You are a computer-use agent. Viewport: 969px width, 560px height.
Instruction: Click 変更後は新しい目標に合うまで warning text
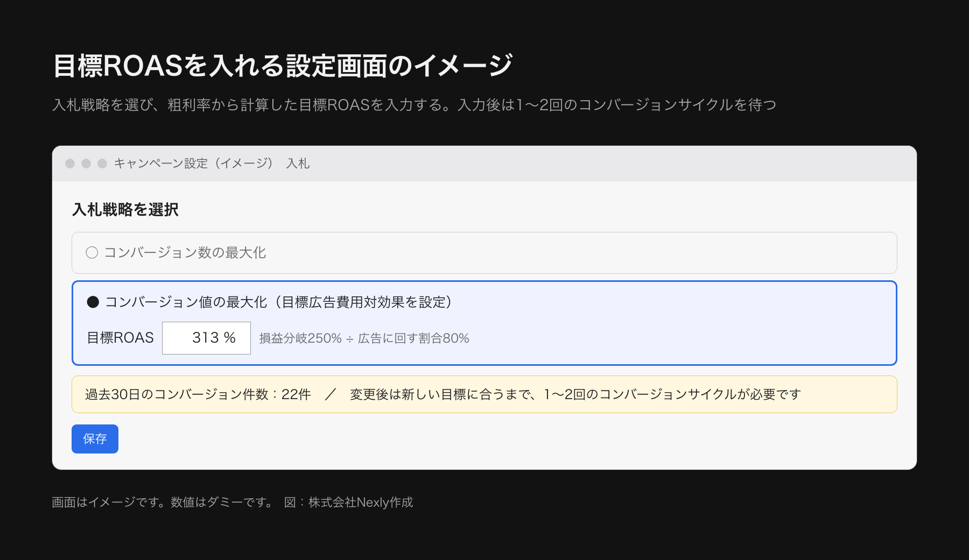575,394
